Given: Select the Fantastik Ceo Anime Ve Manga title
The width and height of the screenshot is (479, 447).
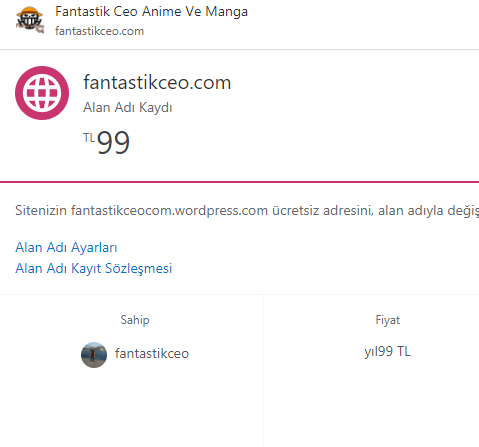Looking at the screenshot, I should [x=151, y=12].
